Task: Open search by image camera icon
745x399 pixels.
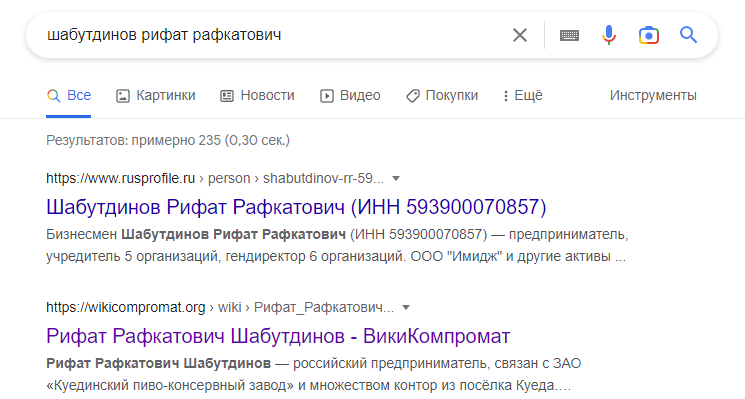Action: tap(649, 35)
